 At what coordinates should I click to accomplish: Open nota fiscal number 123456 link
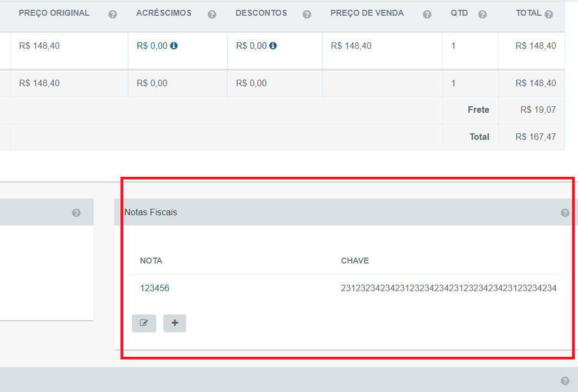coord(155,288)
